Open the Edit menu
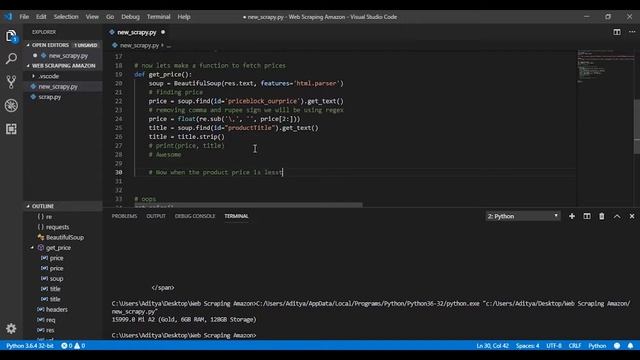640x360 pixels. [41, 17]
